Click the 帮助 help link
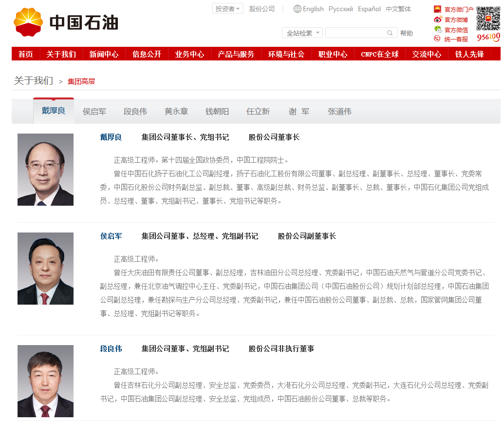This screenshot has height=426, width=504. click(x=406, y=33)
